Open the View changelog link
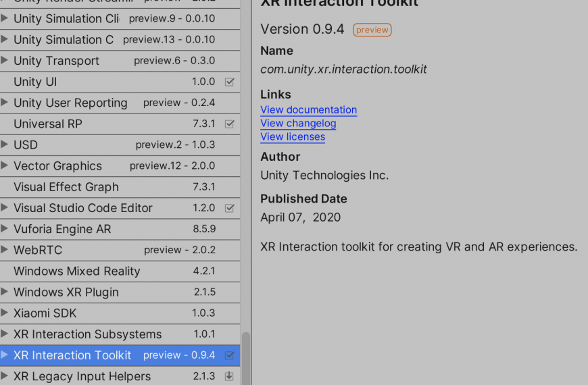 pos(298,124)
